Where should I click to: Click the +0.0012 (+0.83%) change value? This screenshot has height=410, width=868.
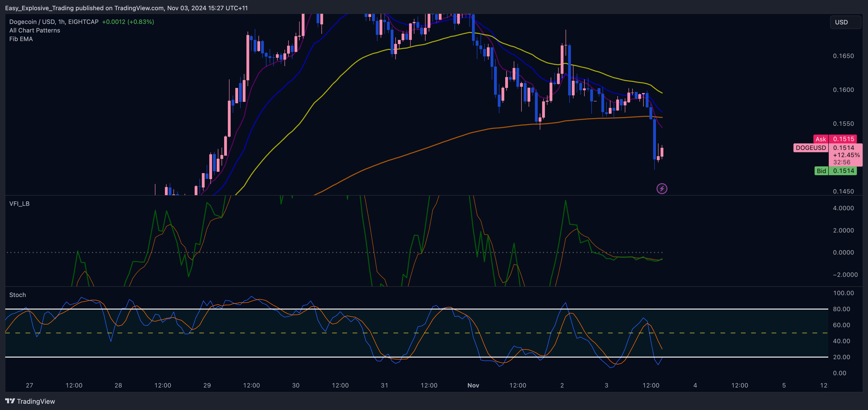(x=128, y=22)
